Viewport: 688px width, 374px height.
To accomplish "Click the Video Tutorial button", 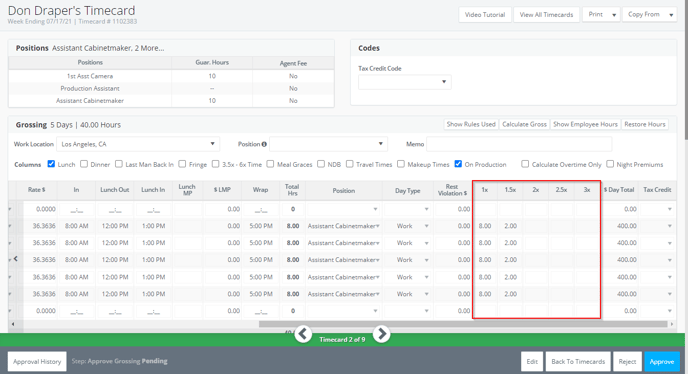I will pyautogui.click(x=485, y=14).
